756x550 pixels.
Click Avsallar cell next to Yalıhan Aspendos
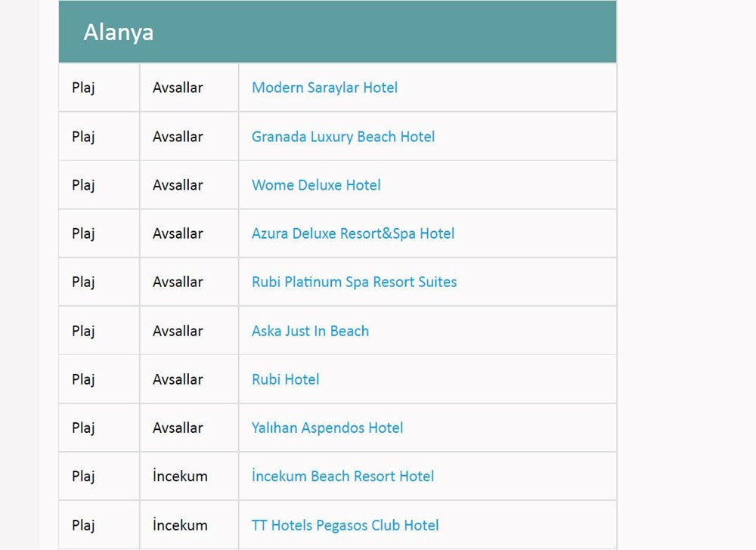tap(178, 428)
